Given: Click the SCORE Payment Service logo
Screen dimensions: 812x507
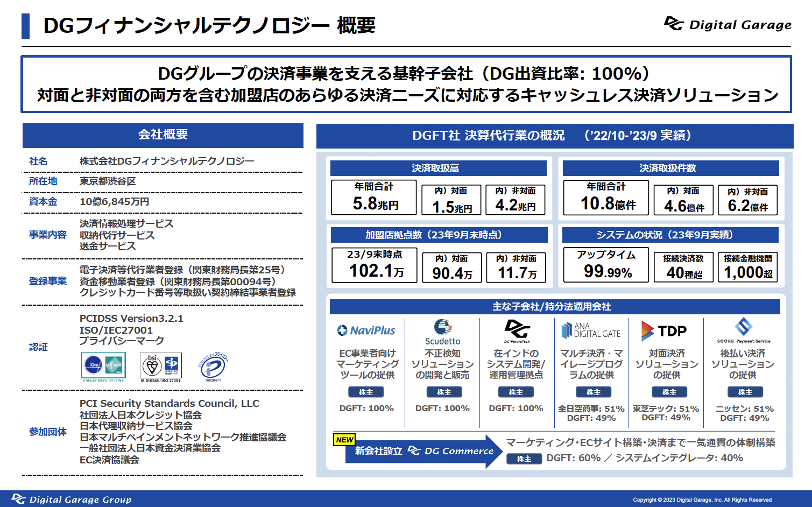Looking at the screenshot, I should 743,330.
